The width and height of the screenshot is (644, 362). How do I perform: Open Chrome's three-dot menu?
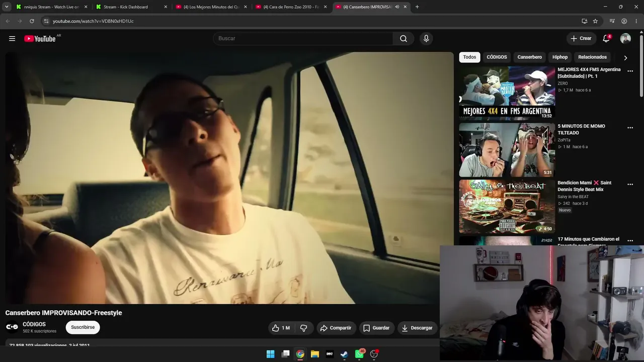tap(636, 21)
